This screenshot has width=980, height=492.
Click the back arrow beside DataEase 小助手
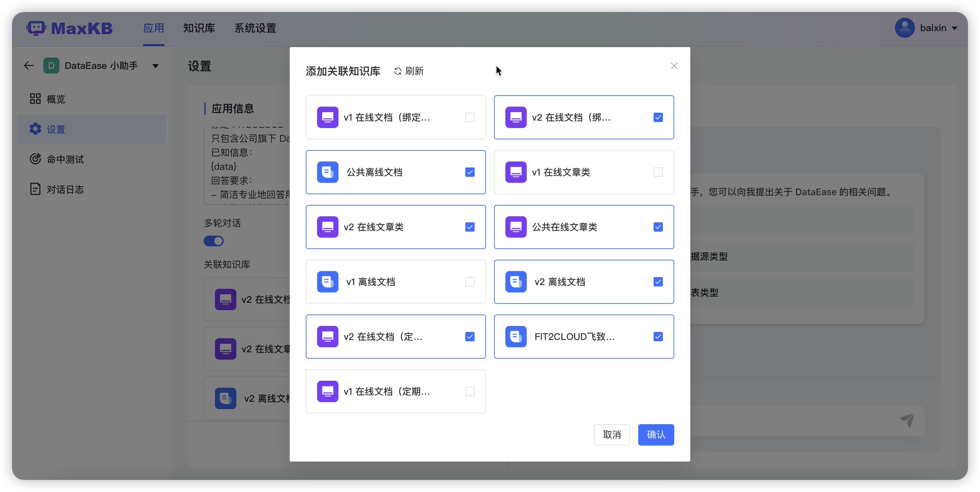tap(29, 66)
